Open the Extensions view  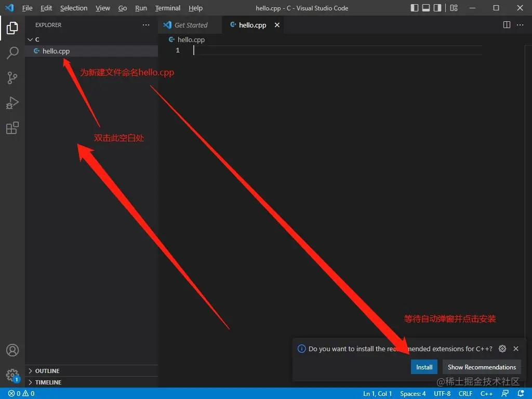pos(12,128)
